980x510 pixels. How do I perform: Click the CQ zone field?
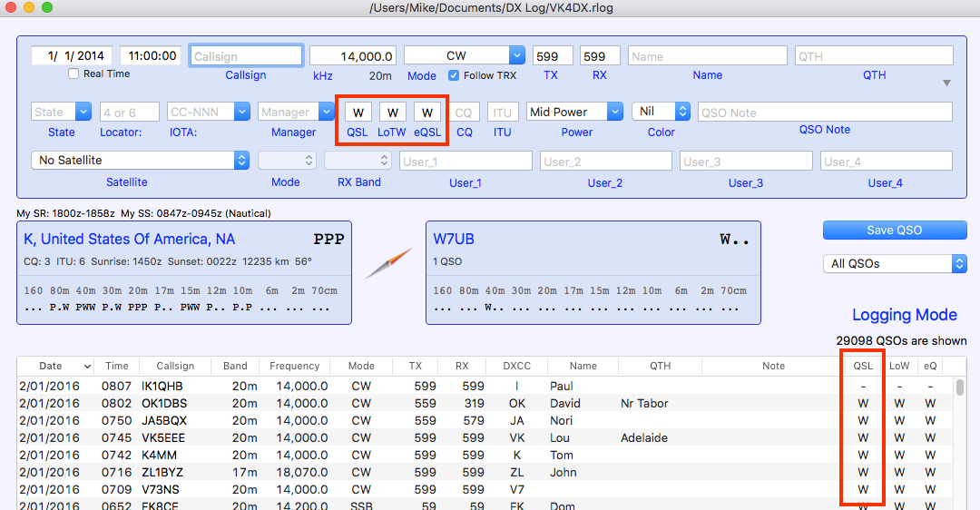[464, 113]
